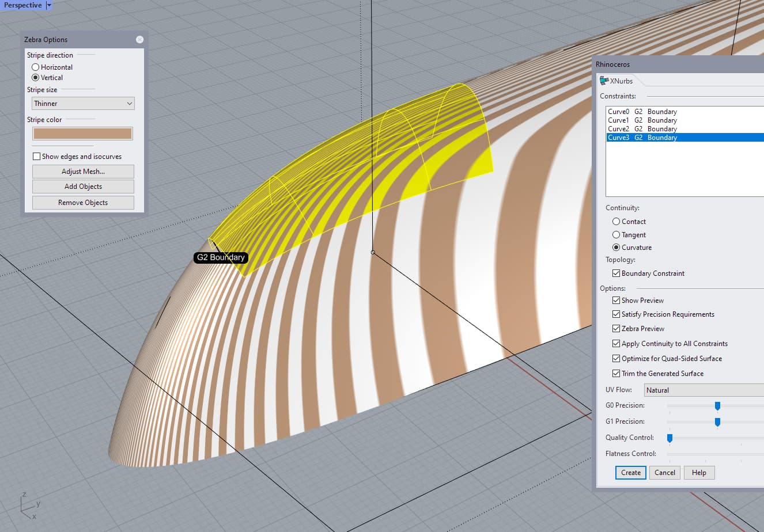Open the Perspective viewport menu arrow

pyautogui.click(x=49, y=5)
